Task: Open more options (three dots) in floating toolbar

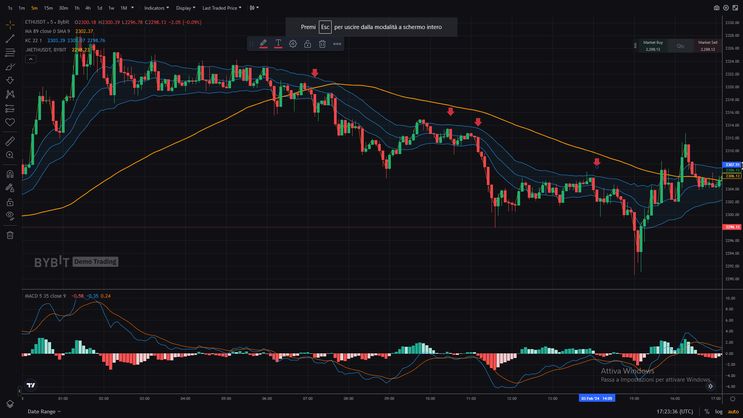Action: [337, 44]
